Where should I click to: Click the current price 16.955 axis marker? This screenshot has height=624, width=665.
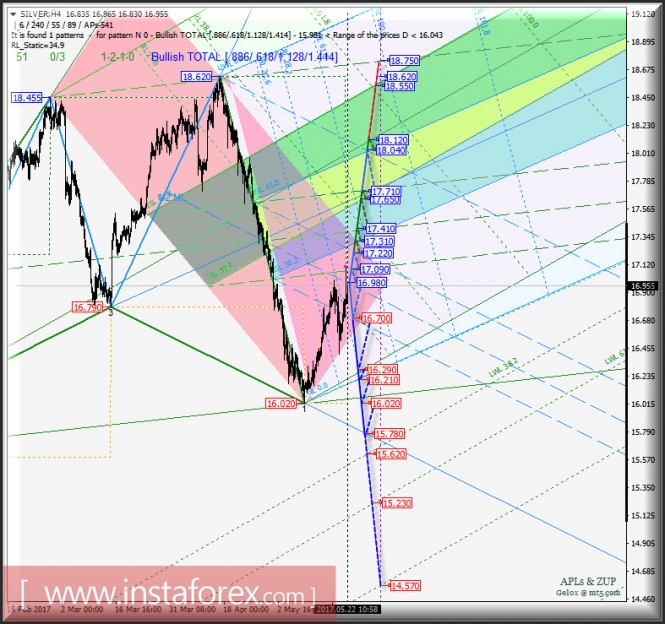[x=642, y=286]
